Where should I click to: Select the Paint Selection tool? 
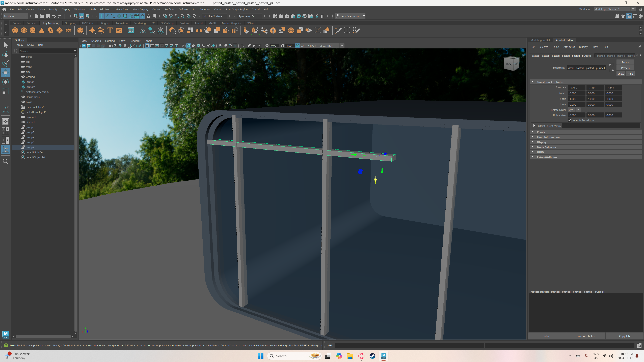pyautogui.click(x=6, y=64)
